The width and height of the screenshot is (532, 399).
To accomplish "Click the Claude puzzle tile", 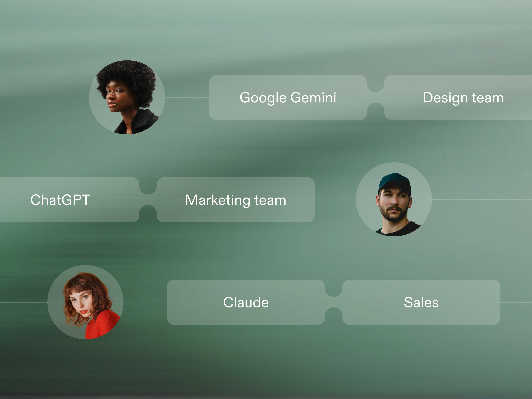I will [246, 302].
